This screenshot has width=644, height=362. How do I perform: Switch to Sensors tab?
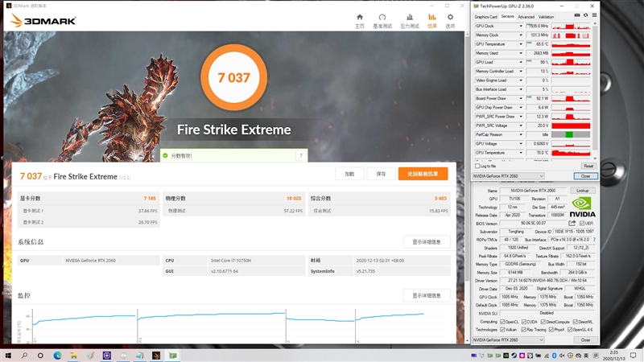point(507,16)
